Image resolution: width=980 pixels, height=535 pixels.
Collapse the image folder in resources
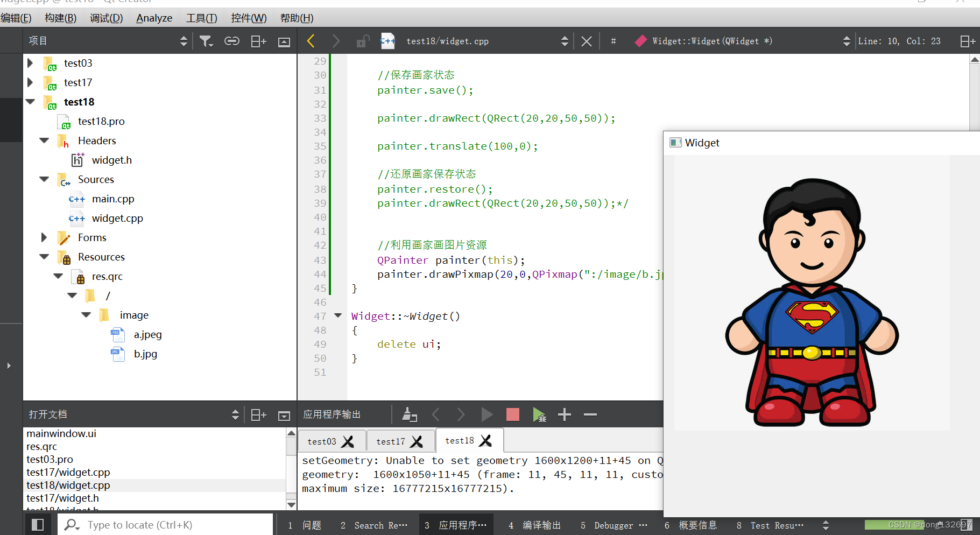tap(87, 314)
